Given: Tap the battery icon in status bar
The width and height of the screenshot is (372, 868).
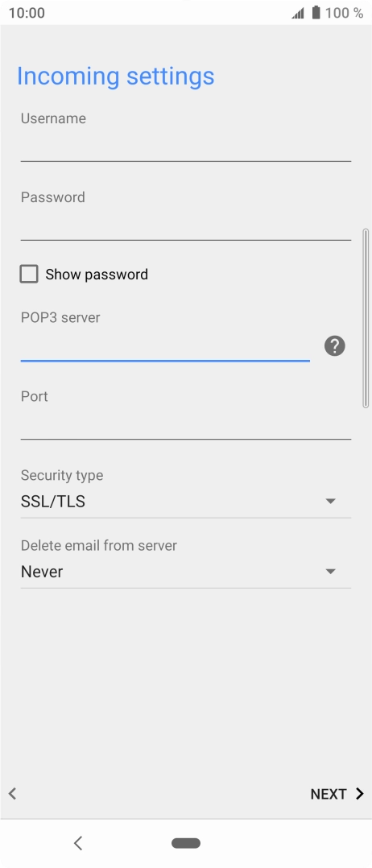Looking at the screenshot, I should click(x=316, y=13).
